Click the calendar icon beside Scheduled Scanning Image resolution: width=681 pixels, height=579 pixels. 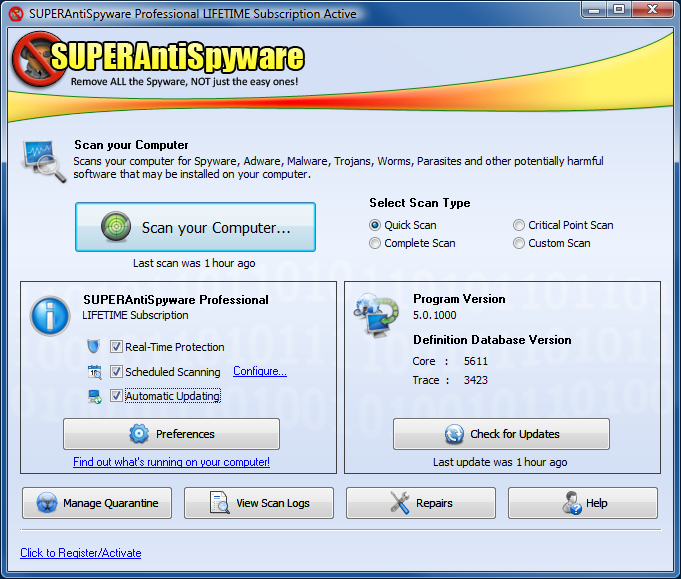click(94, 372)
